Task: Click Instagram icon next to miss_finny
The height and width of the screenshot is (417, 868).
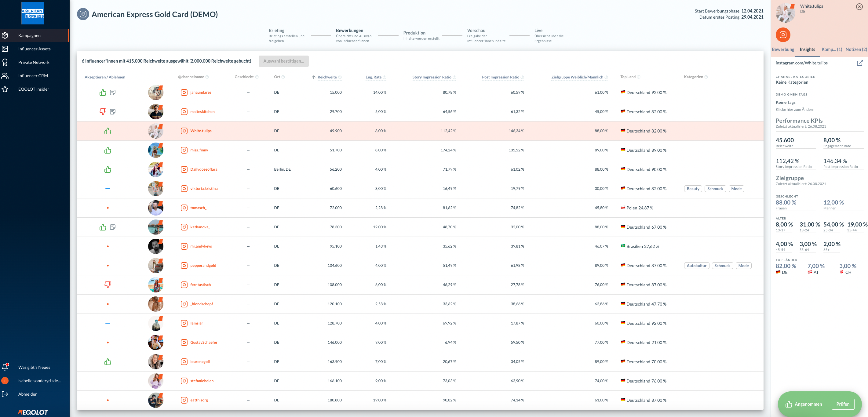Action: (184, 150)
